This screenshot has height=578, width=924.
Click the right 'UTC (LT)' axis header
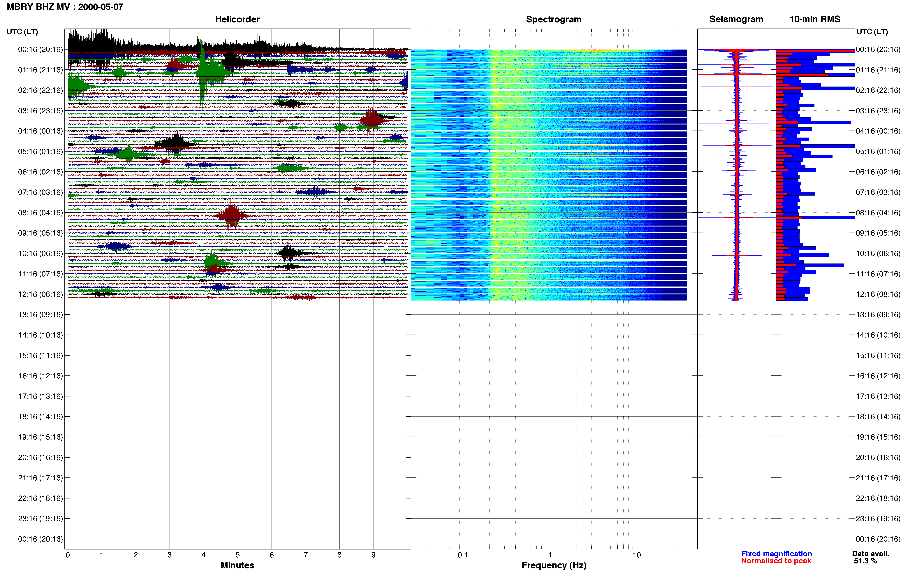coord(872,32)
